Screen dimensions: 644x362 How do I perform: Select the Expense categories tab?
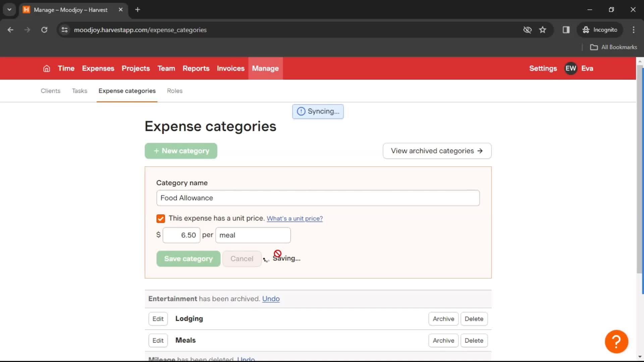pyautogui.click(x=127, y=90)
